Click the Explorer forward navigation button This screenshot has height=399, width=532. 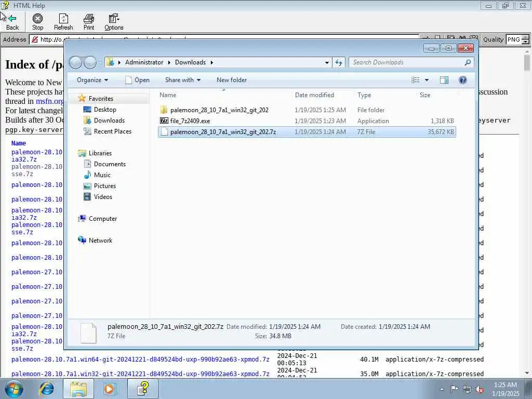pyautogui.click(x=90, y=62)
